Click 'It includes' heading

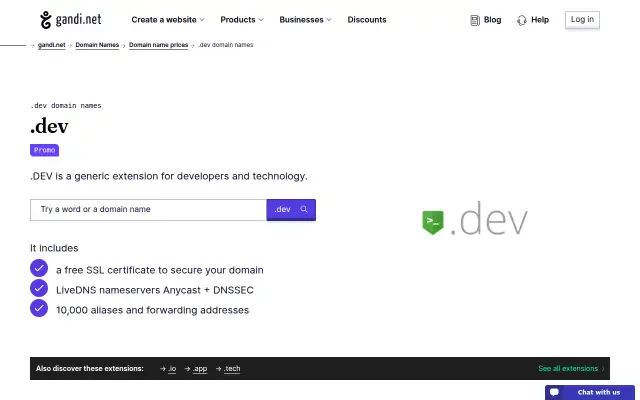coord(54,248)
